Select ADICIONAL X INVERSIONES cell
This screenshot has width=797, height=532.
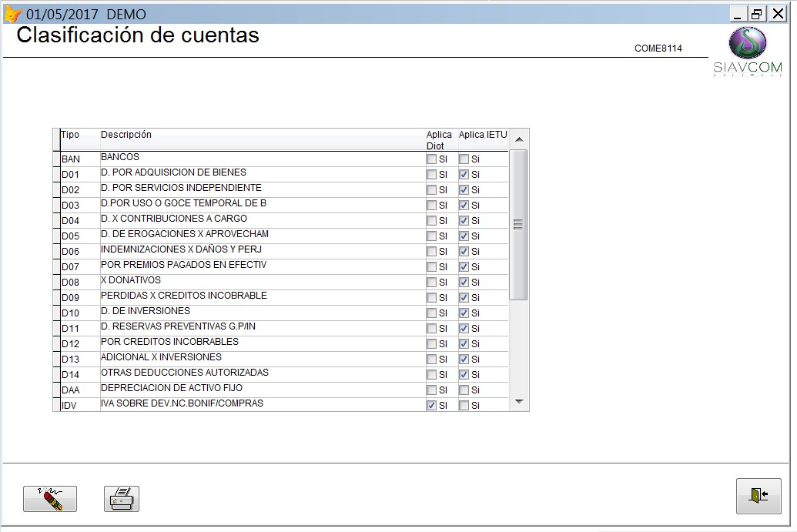point(263,359)
